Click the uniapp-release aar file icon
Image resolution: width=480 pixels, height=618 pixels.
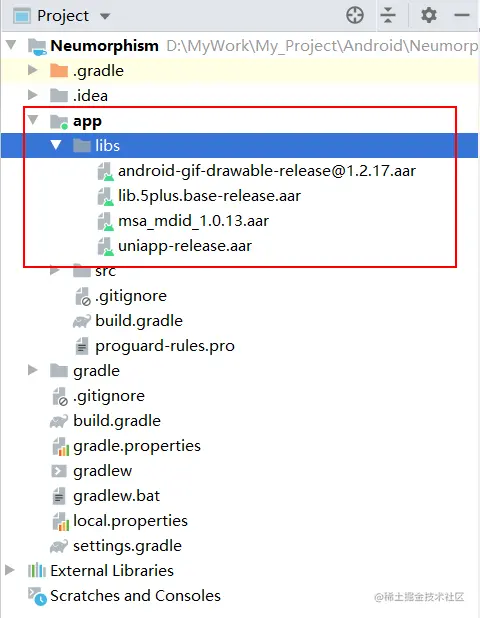point(105,246)
